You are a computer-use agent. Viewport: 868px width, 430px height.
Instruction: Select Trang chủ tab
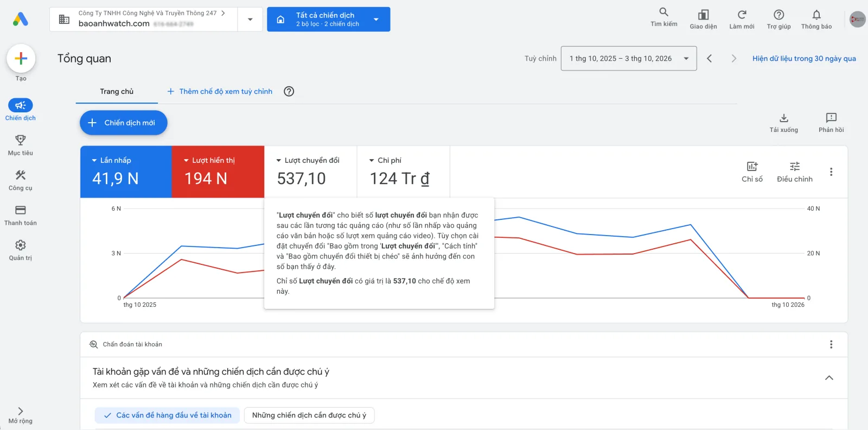pyautogui.click(x=117, y=91)
